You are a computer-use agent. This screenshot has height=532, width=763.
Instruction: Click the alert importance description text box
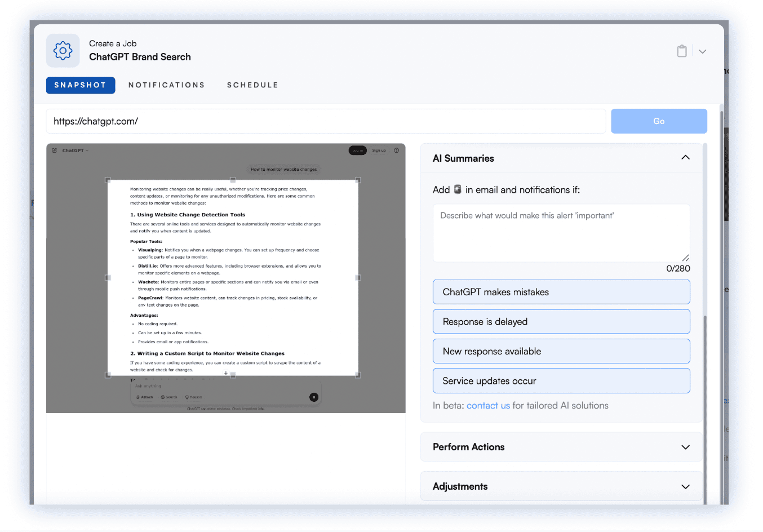click(x=561, y=233)
